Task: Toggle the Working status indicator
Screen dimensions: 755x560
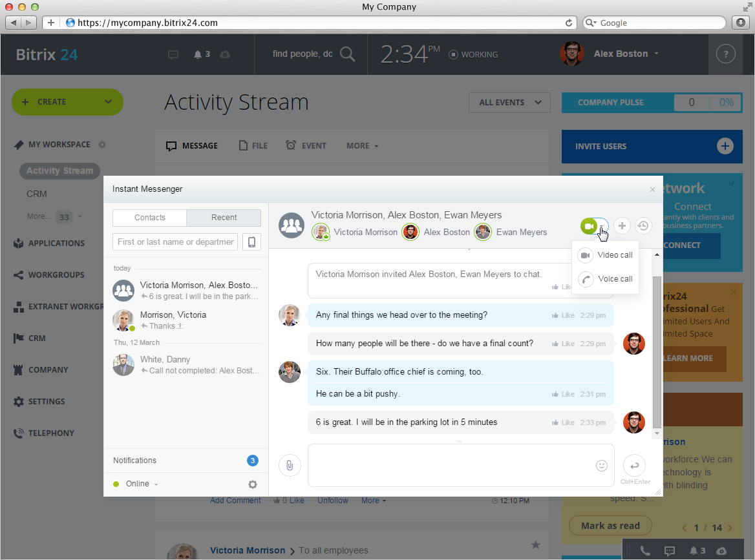Action: (473, 54)
